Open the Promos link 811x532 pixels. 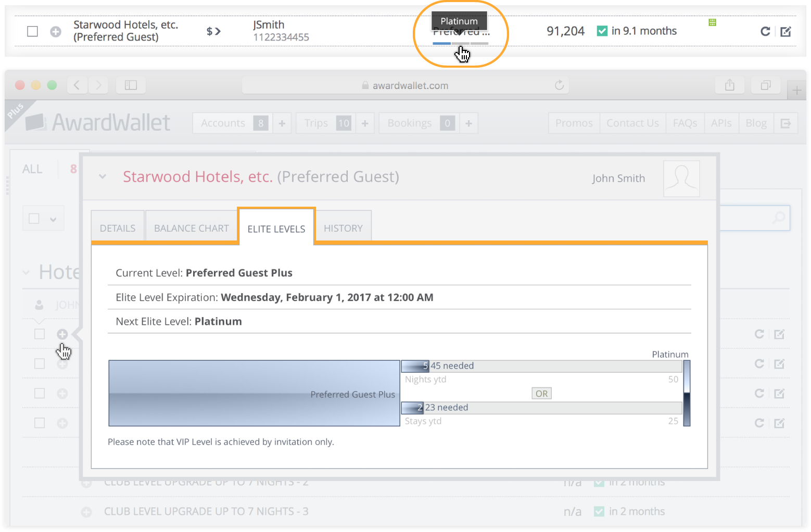point(574,123)
